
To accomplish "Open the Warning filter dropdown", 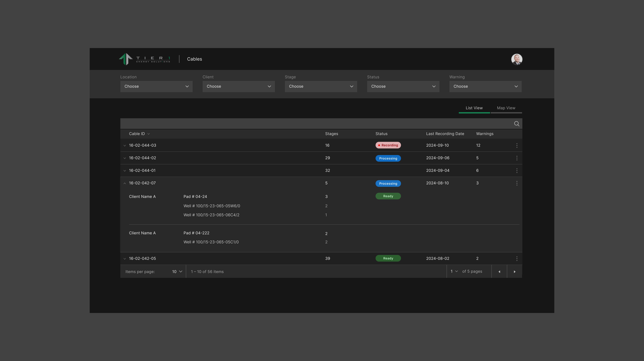I will pos(485,86).
